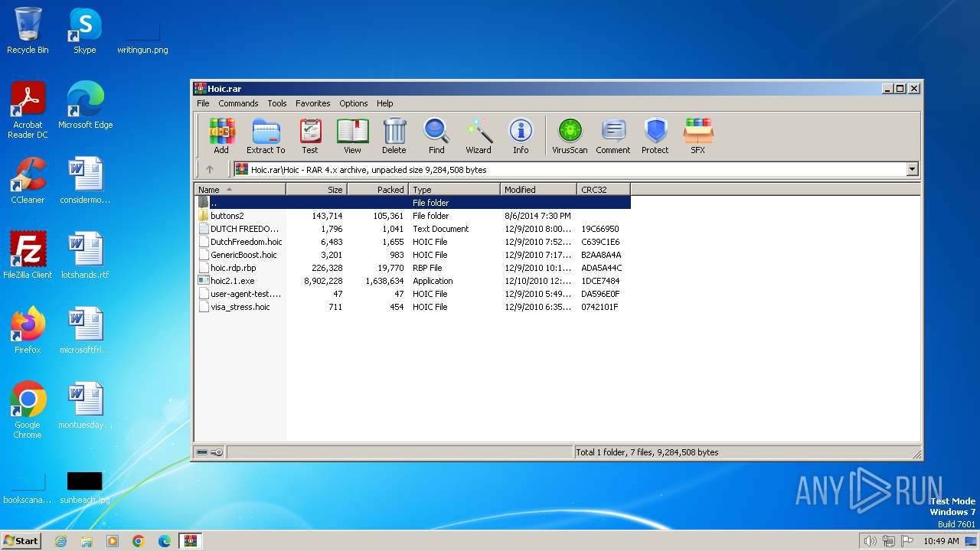This screenshot has height=551, width=980.
Task: Go up one folder arrow button
Action: pyautogui.click(x=210, y=169)
